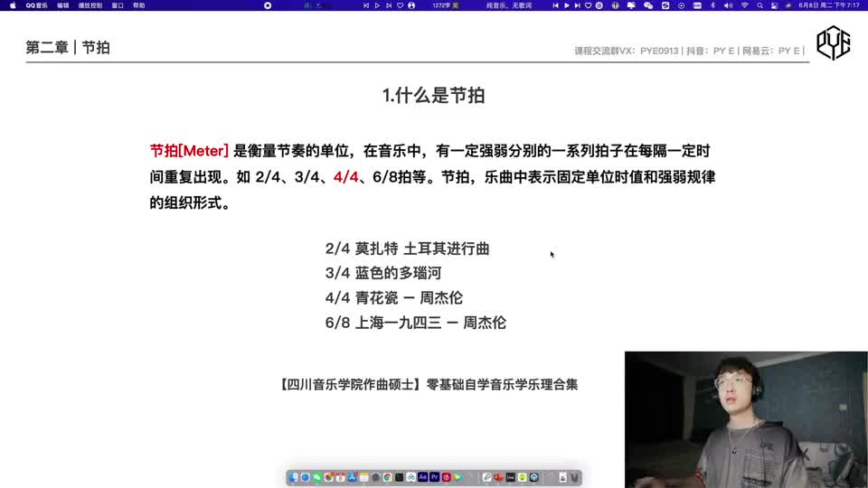Open System Preferences from the Dock
The image size is (868, 488).
(376, 477)
